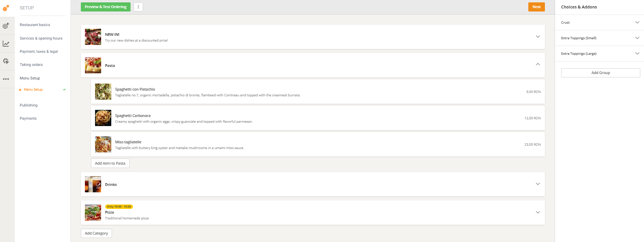
Task: Click the Pasta category title
Action: tap(110, 66)
